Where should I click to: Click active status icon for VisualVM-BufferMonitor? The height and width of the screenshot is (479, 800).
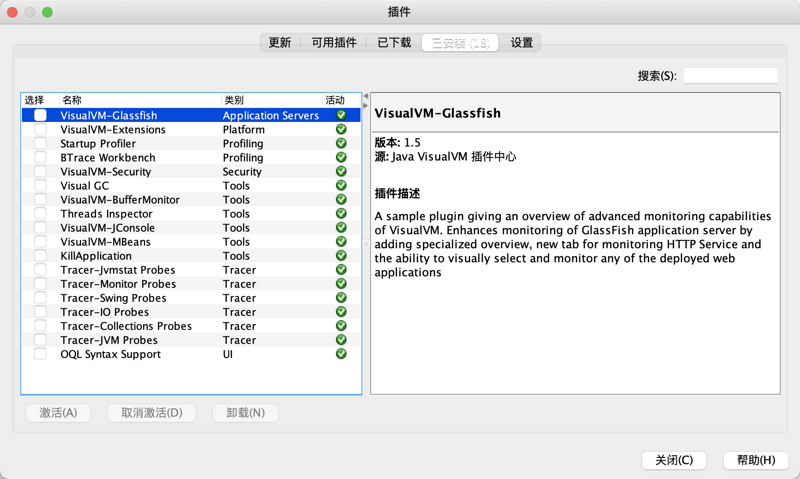point(341,199)
